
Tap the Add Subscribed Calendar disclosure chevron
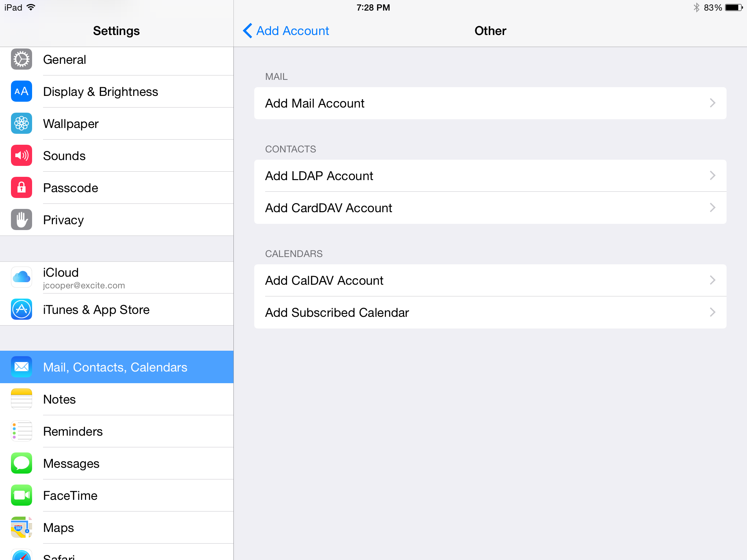pyautogui.click(x=713, y=312)
